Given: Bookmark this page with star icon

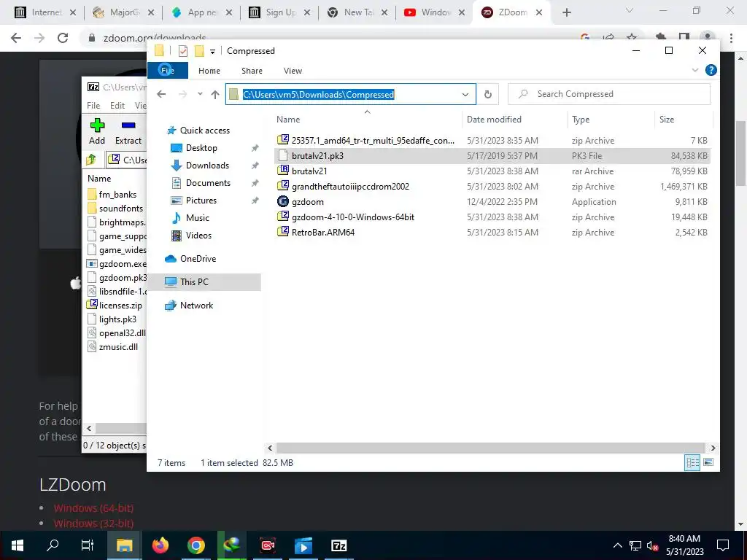Looking at the screenshot, I should pos(632,38).
